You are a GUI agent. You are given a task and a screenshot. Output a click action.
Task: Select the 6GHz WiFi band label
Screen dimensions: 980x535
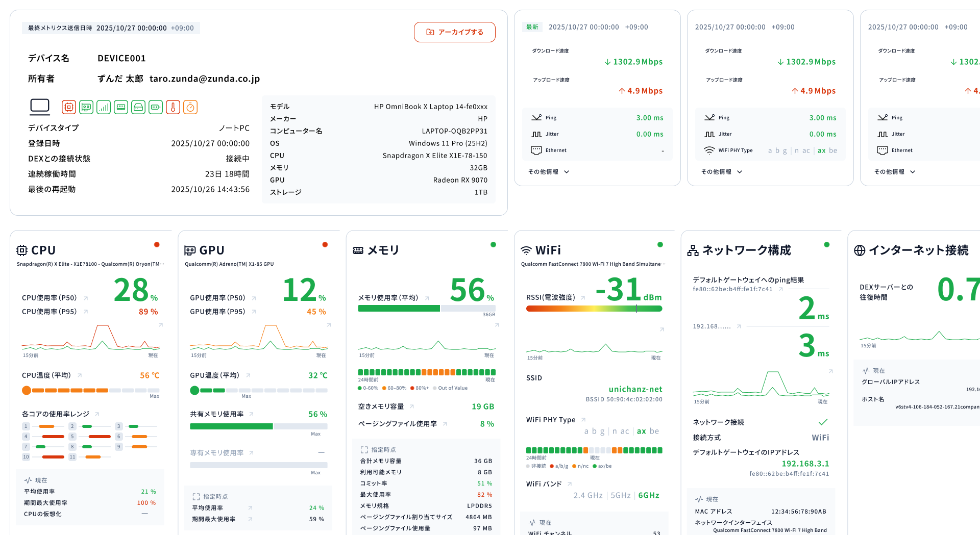pos(649,495)
